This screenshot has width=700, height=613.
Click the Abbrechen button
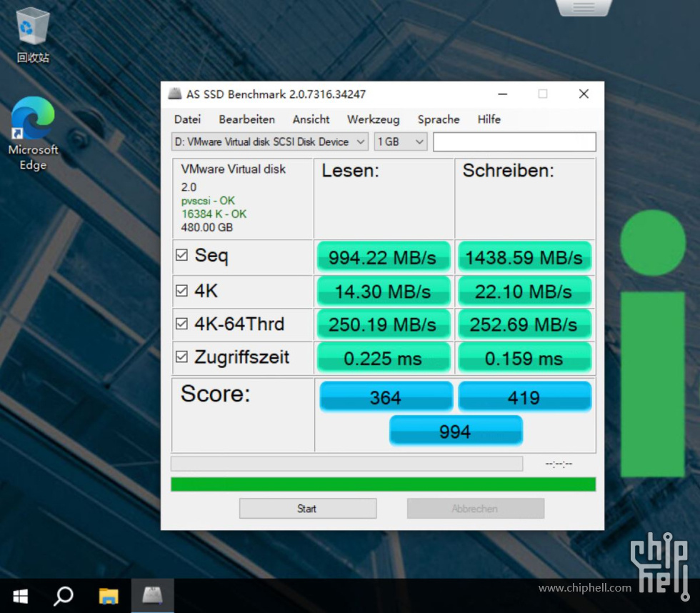point(476,509)
